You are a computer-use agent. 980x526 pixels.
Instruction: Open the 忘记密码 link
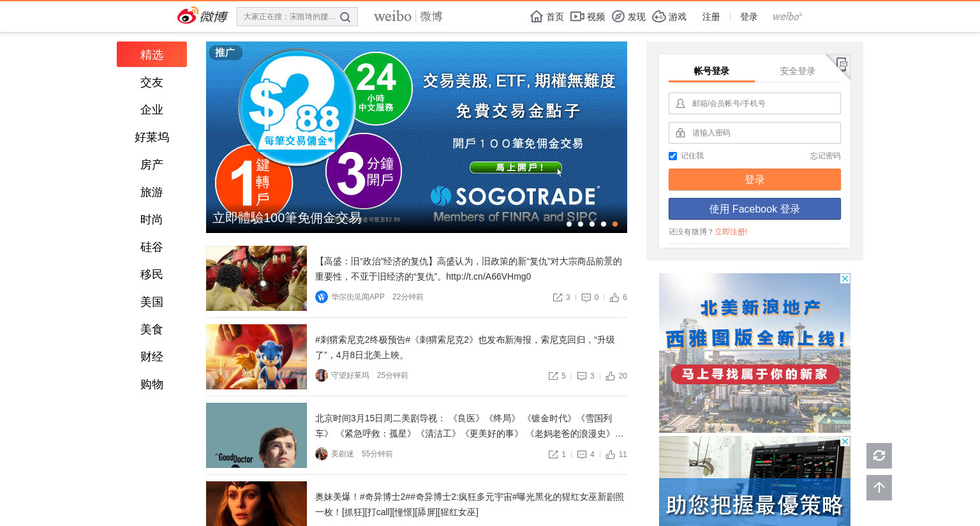(x=825, y=156)
